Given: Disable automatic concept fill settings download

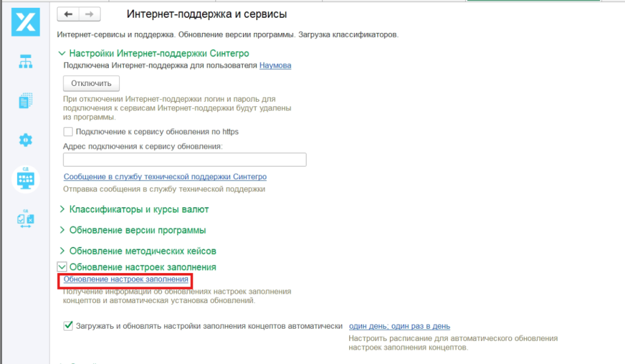Looking at the screenshot, I should pos(68,326).
